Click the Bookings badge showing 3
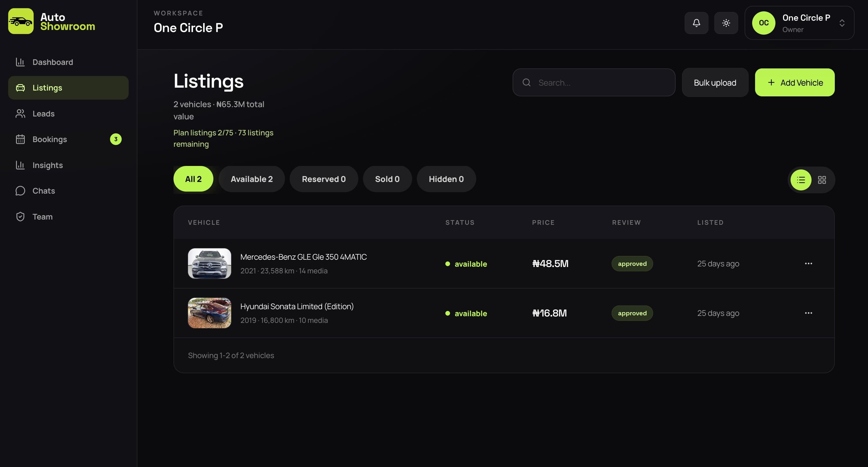868x467 pixels. (x=116, y=139)
